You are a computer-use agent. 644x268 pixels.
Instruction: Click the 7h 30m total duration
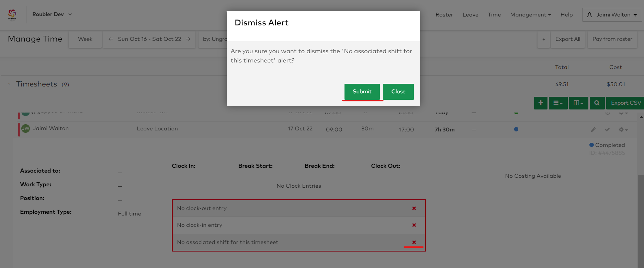point(445,130)
